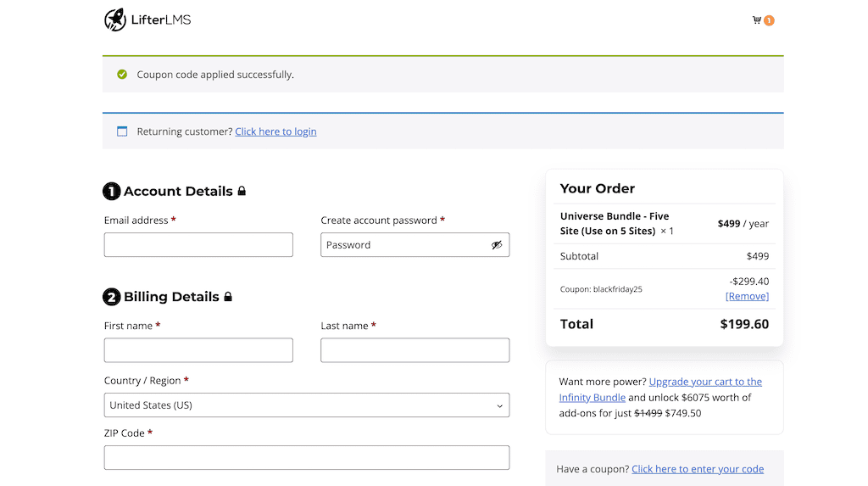Click the orange cart count badge
This screenshot has width=868, height=486.
(769, 20)
